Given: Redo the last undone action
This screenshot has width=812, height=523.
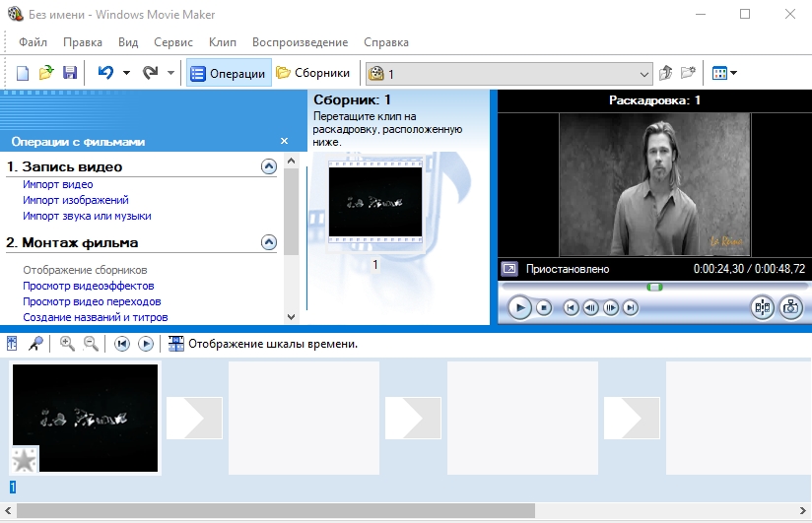Looking at the screenshot, I should pos(151,73).
